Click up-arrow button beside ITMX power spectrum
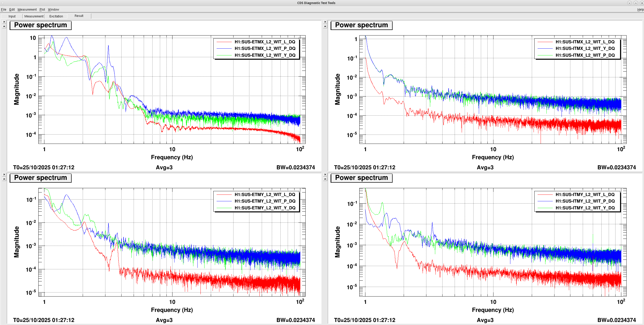The width and height of the screenshot is (644, 325). (325, 26)
